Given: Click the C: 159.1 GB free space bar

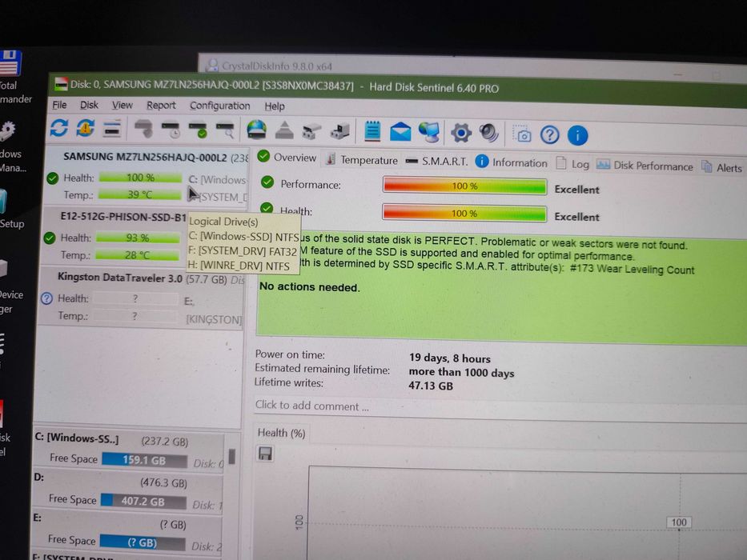Looking at the screenshot, I should [144, 461].
